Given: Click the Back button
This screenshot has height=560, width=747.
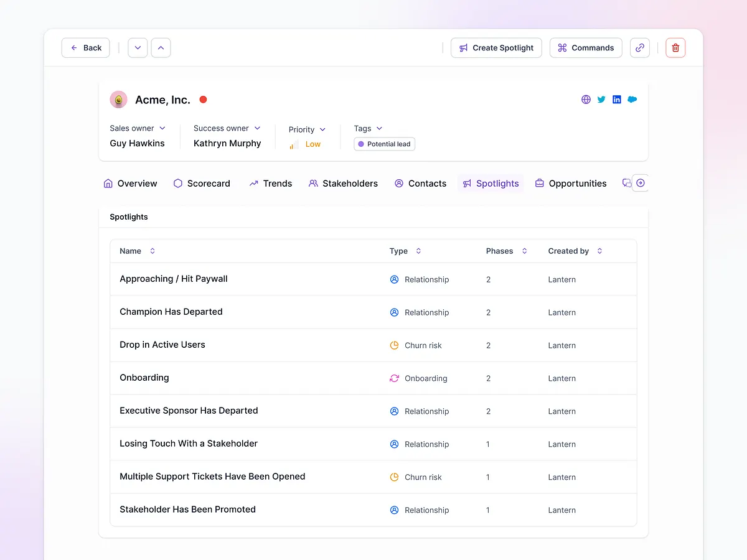Looking at the screenshot, I should pyautogui.click(x=86, y=48).
